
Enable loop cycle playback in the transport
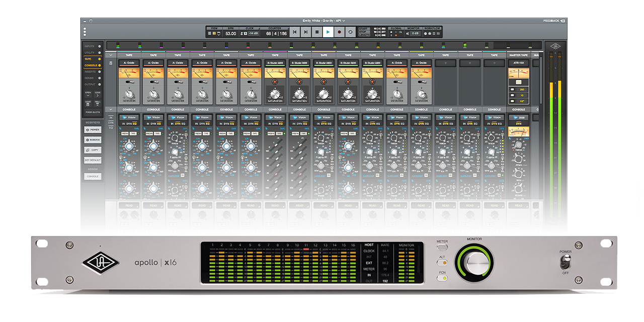coord(351,31)
